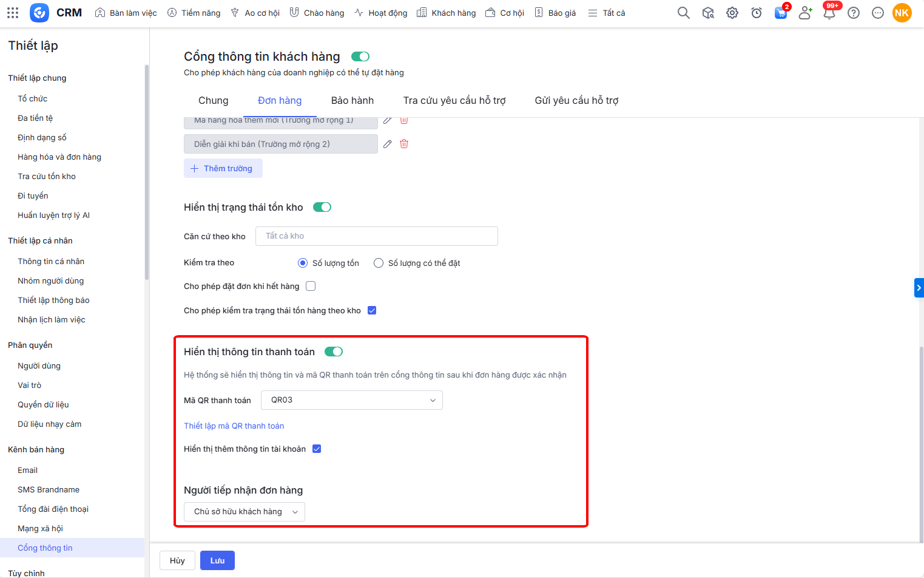The image size is (924, 578).
Task: Switch to the 'Chung' tab
Action: click(214, 101)
